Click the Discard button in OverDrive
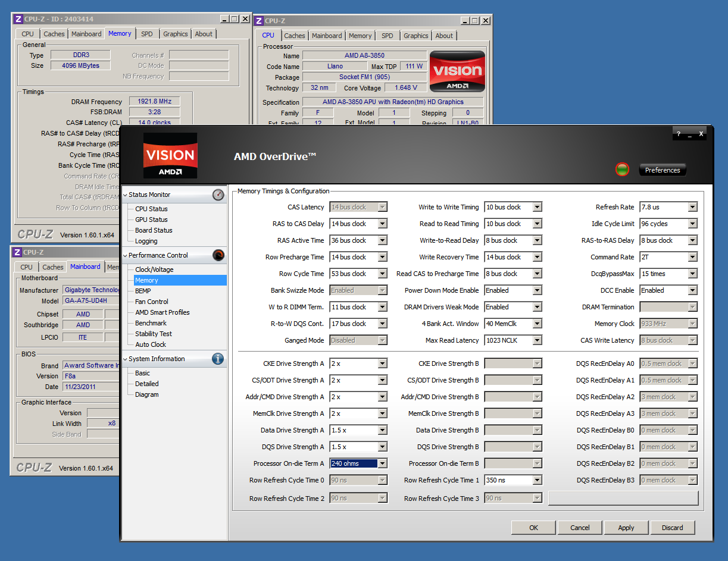The width and height of the screenshot is (728, 561). (672, 528)
